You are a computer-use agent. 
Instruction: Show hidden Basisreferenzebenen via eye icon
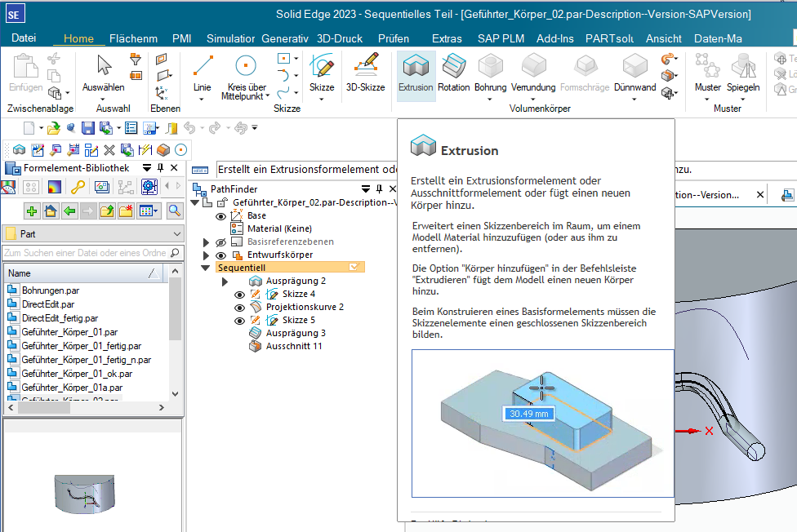coord(220,242)
